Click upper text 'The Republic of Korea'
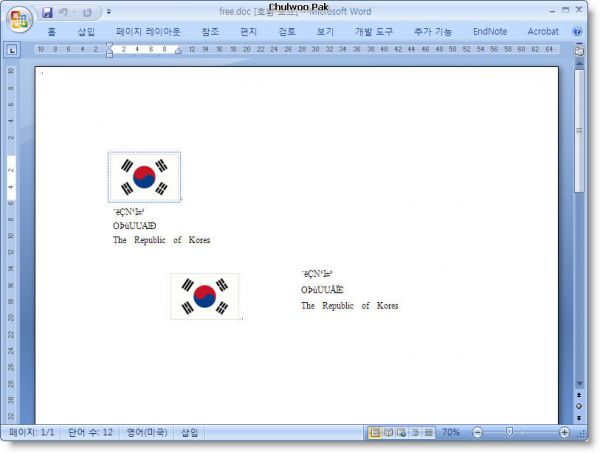 pos(161,240)
